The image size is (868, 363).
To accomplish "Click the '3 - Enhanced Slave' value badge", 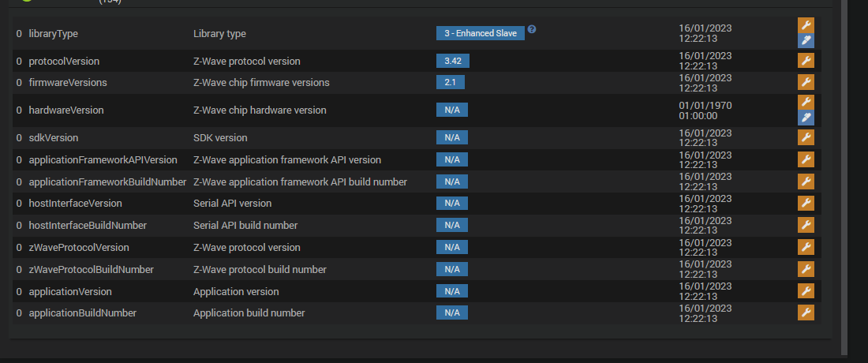I will [480, 34].
